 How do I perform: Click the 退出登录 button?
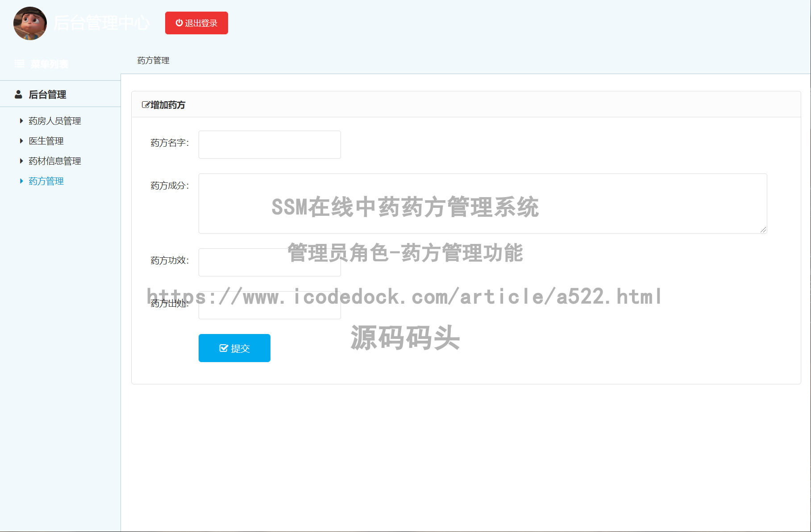(196, 23)
